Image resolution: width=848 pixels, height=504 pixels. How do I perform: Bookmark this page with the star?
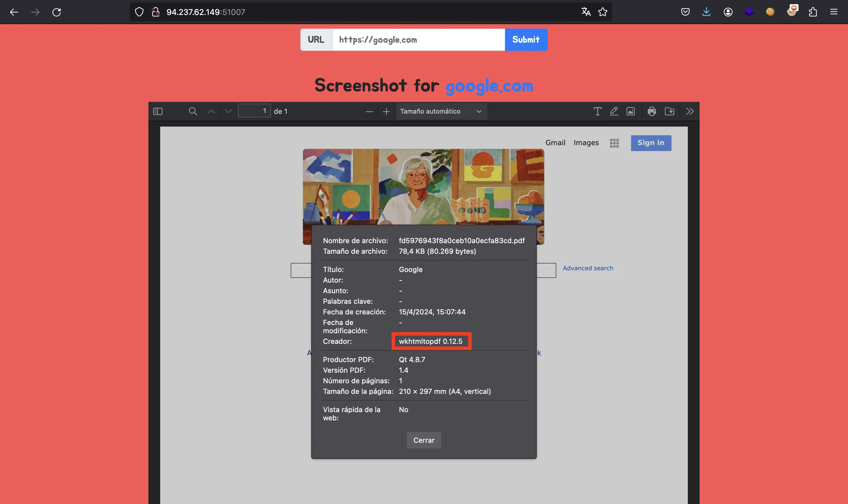(x=603, y=12)
